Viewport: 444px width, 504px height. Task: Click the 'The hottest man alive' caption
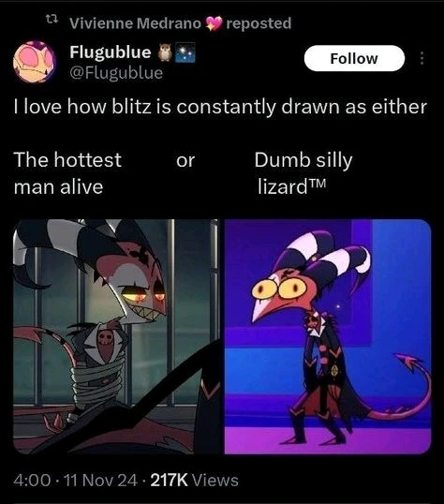pos(67,173)
